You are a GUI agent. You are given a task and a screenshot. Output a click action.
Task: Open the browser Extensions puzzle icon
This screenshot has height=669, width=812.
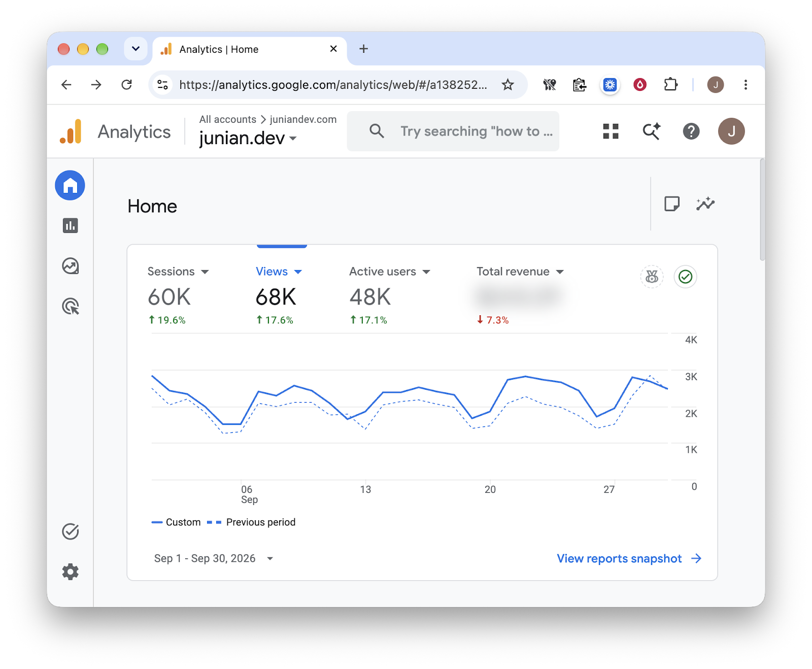coord(671,85)
